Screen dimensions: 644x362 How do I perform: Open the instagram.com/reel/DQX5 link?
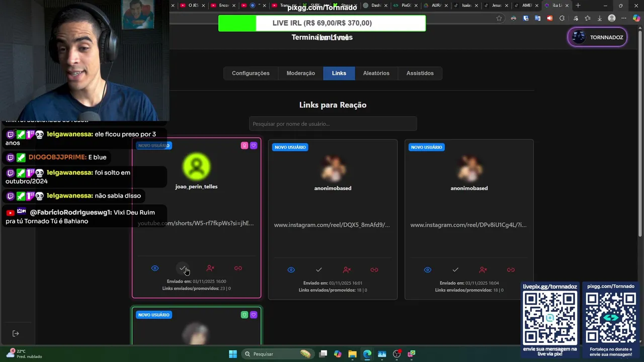coord(332,225)
